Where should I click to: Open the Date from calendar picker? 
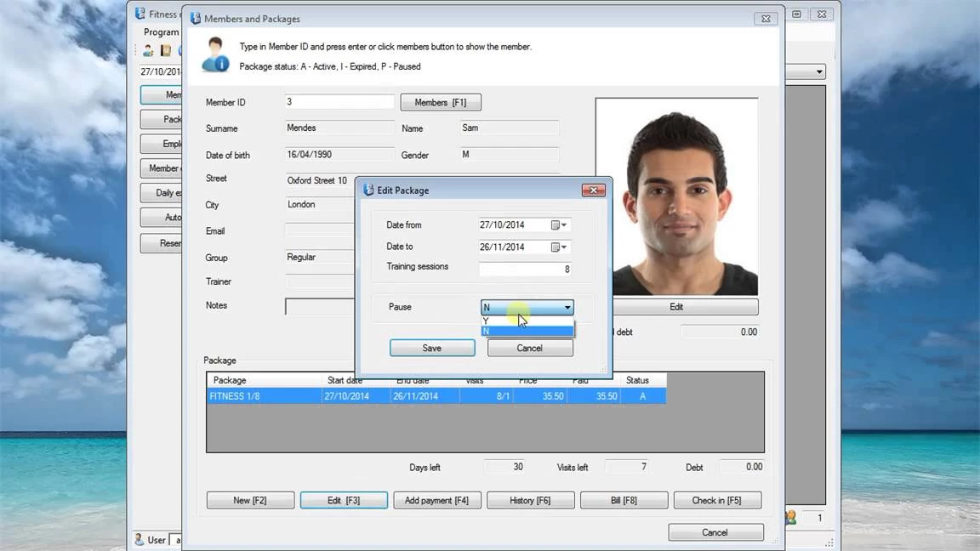point(558,225)
